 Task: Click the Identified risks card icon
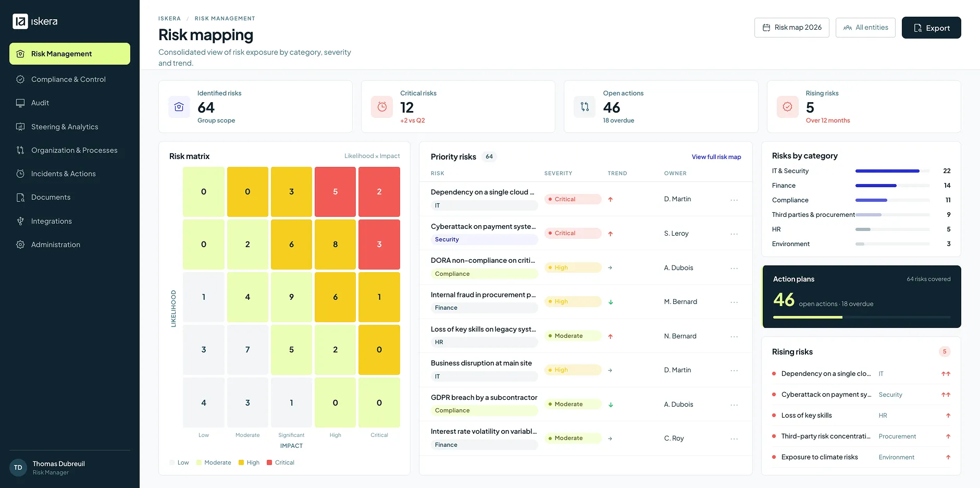(179, 107)
